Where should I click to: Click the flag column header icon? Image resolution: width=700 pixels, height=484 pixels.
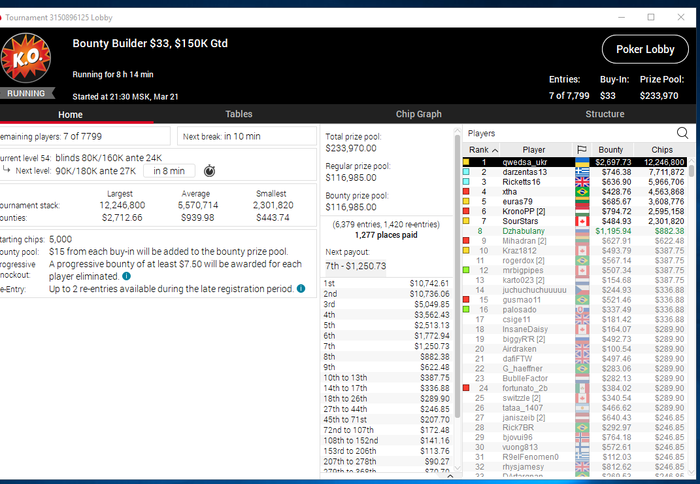(x=582, y=150)
